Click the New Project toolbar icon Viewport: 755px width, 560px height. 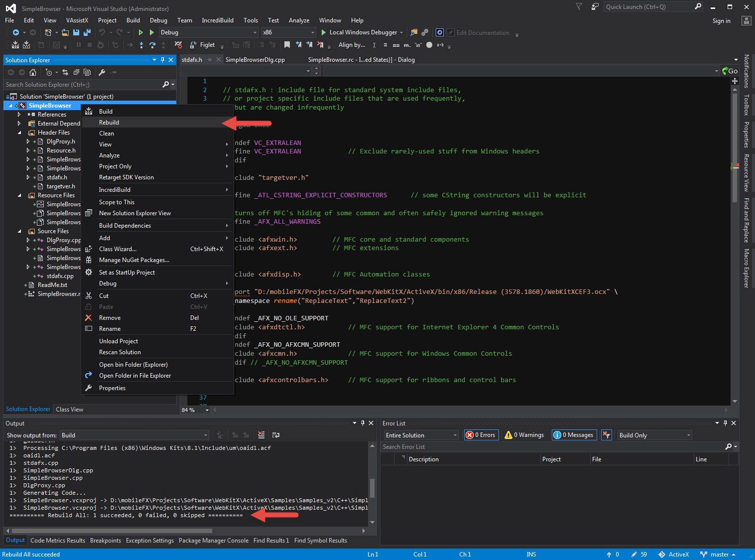tap(48, 32)
